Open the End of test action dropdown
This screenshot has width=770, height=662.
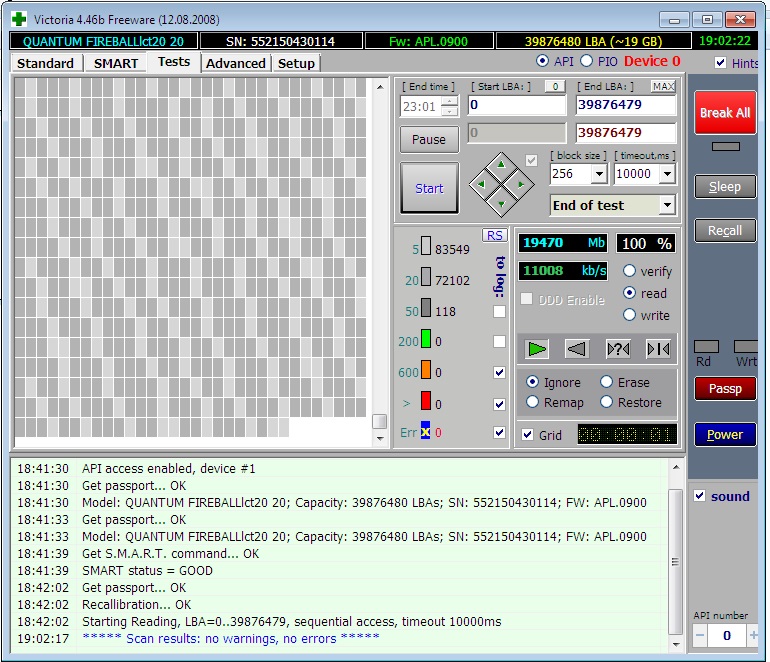(x=667, y=205)
